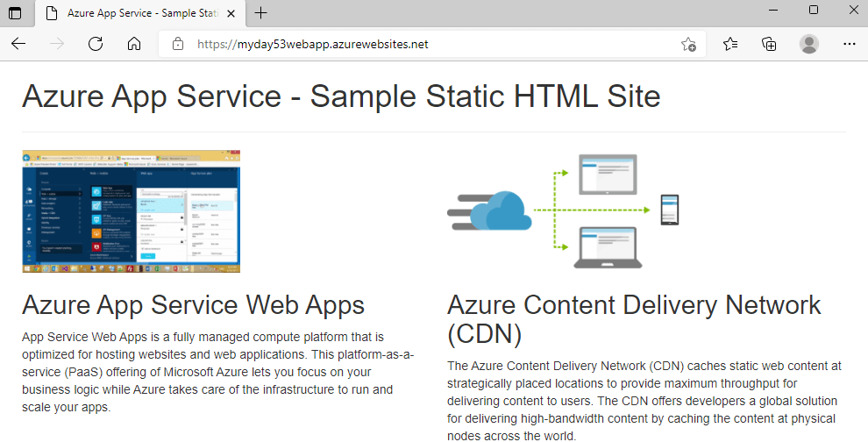The height and width of the screenshot is (442, 868).
Task: Click the user profile avatar
Action: point(809,44)
